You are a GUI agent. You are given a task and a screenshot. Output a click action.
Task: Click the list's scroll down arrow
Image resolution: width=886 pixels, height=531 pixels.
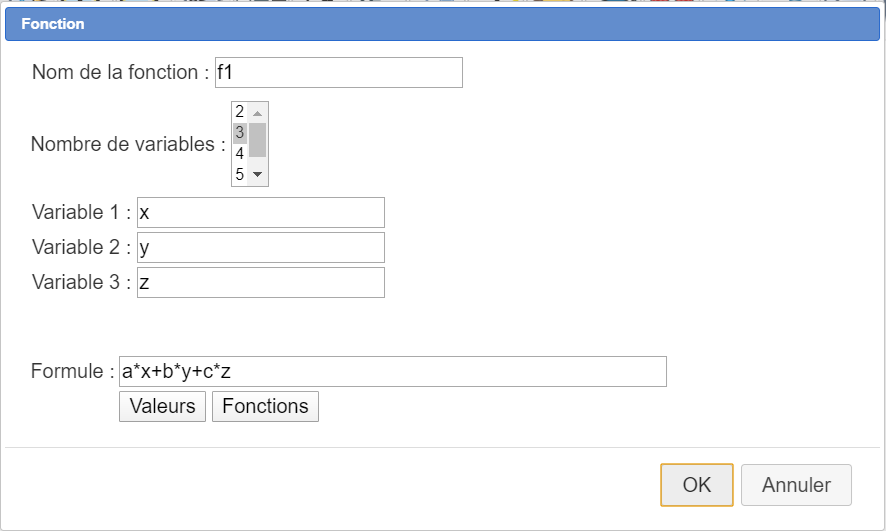click(257, 175)
